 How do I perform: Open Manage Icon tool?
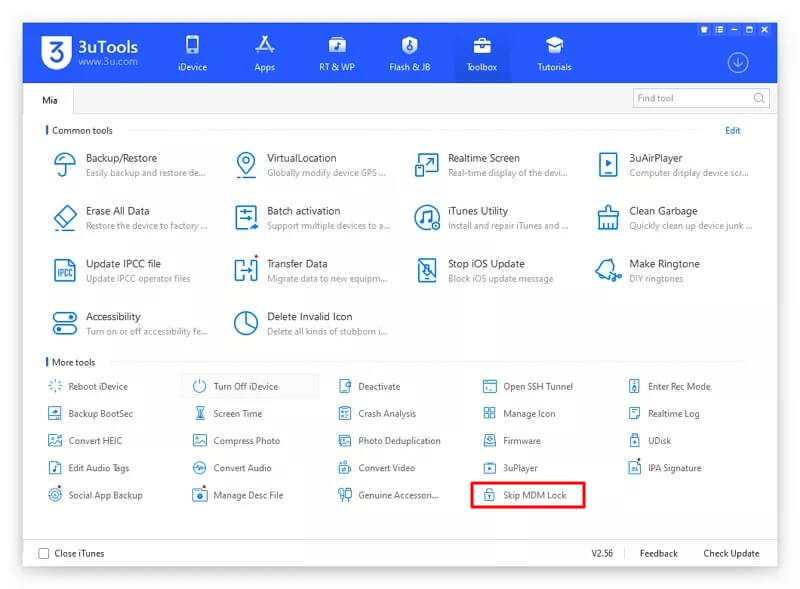click(519, 413)
